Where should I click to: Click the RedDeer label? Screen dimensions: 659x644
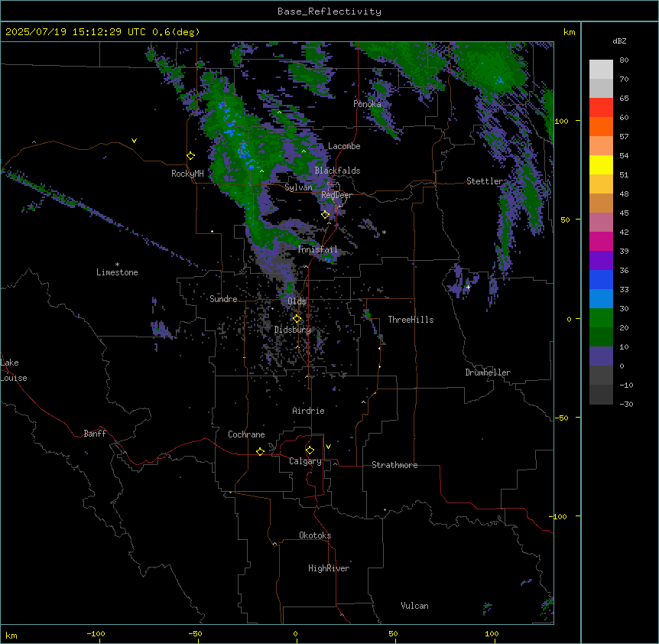point(336,195)
